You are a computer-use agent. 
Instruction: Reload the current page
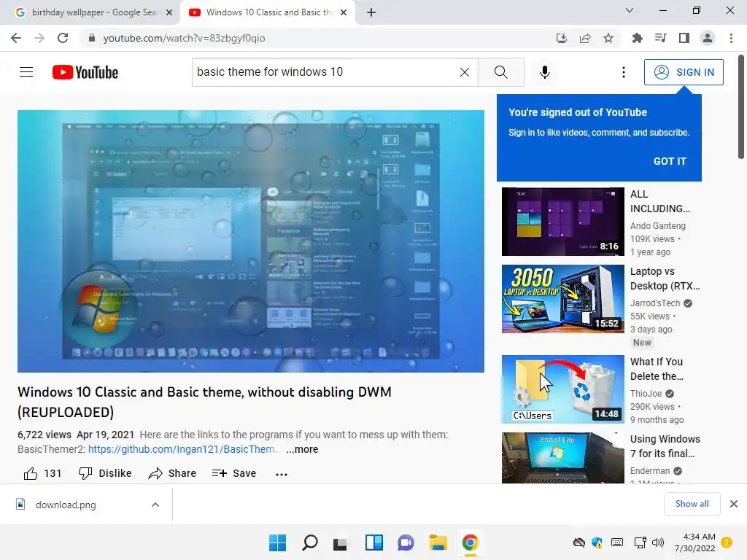(x=63, y=38)
